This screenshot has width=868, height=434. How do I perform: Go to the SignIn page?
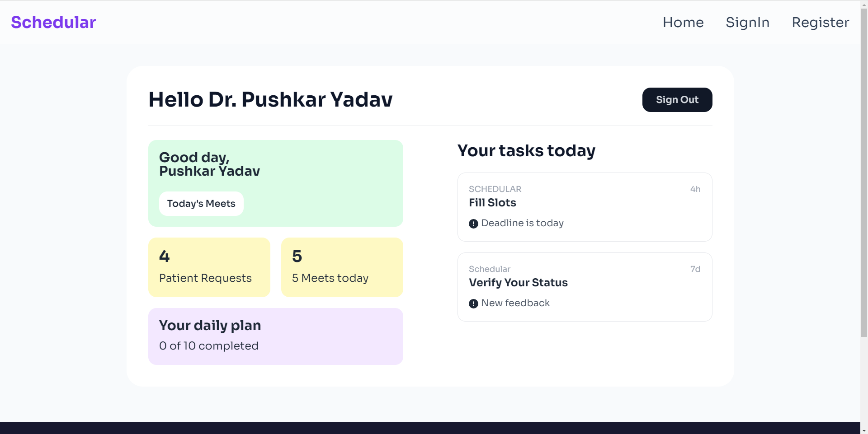[x=747, y=22]
